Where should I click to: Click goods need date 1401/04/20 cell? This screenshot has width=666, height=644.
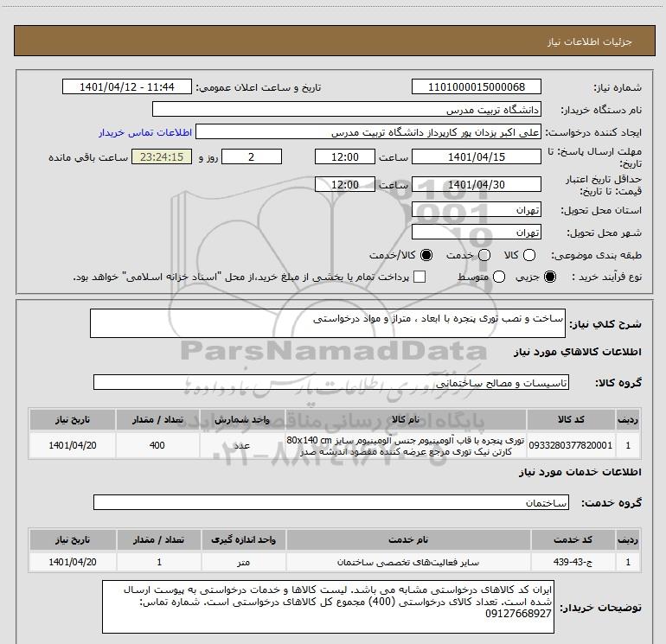(72, 445)
